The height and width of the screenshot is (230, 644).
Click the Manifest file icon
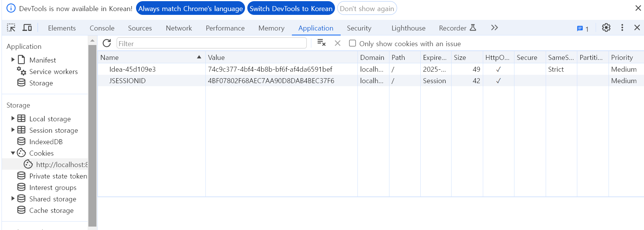(x=22, y=60)
